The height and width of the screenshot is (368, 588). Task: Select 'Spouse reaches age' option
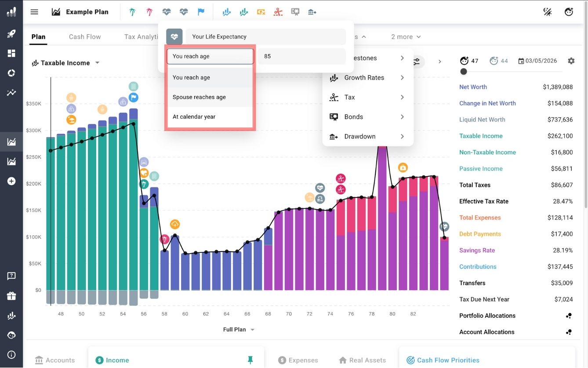point(199,97)
